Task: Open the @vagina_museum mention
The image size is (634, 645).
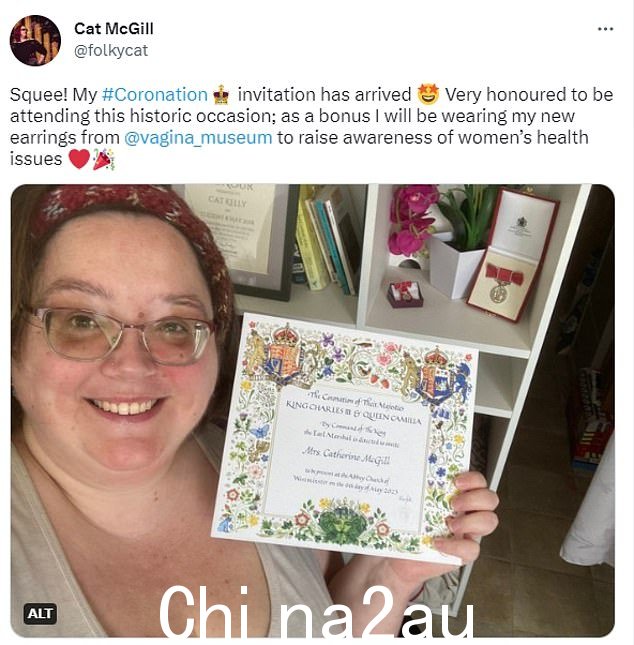Action: point(198,137)
